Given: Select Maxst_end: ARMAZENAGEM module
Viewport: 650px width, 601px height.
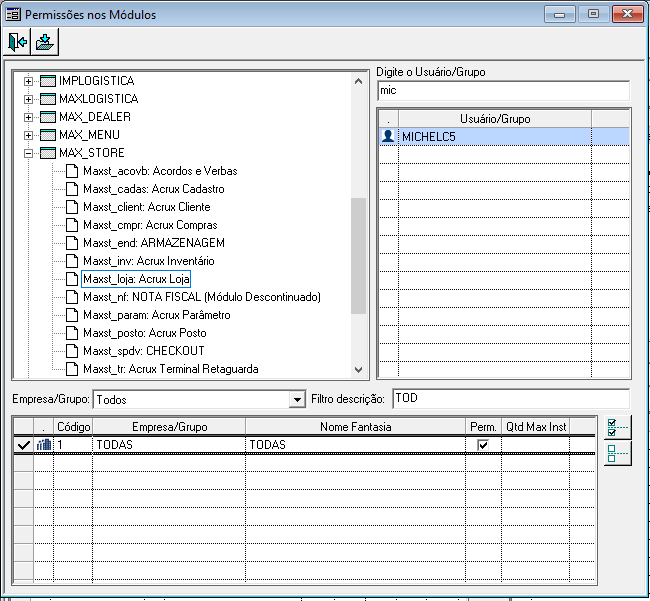Looking at the screenshot, I should click(154, 243).
